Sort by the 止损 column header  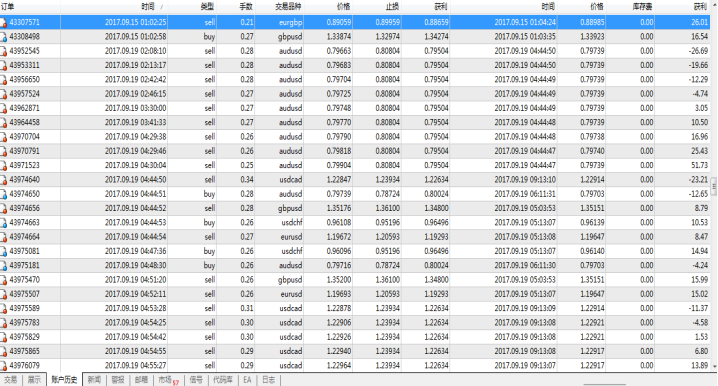pyautogui.click(x=392, y=7)
